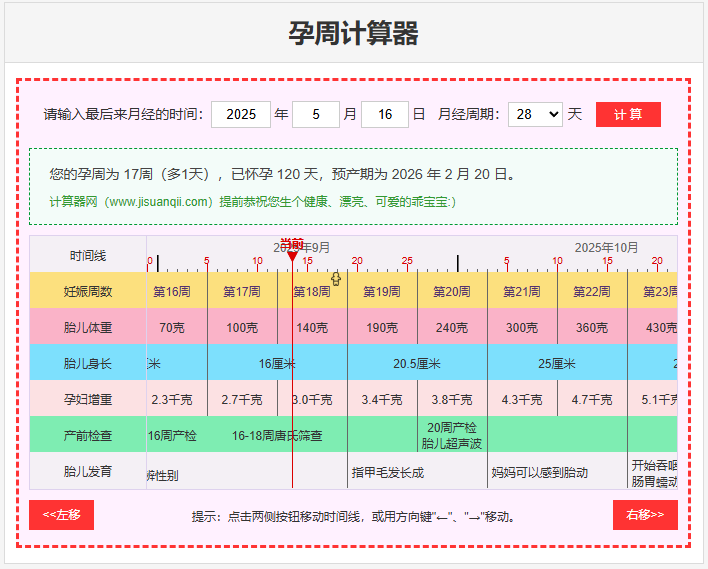Image resolution: width=708 pixels, height=569 pixels.
Task: Click the 2025年10月 timeline month label
Action: [606, 247]
